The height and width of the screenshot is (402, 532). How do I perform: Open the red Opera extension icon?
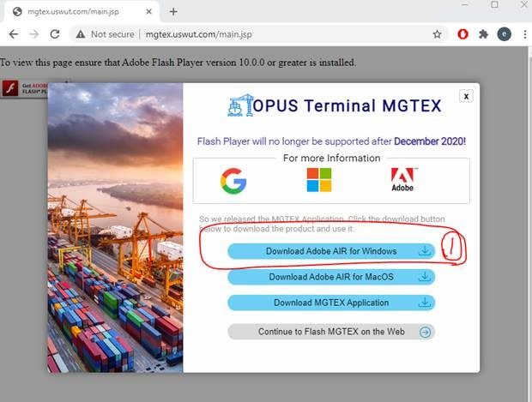pos(462,34)
